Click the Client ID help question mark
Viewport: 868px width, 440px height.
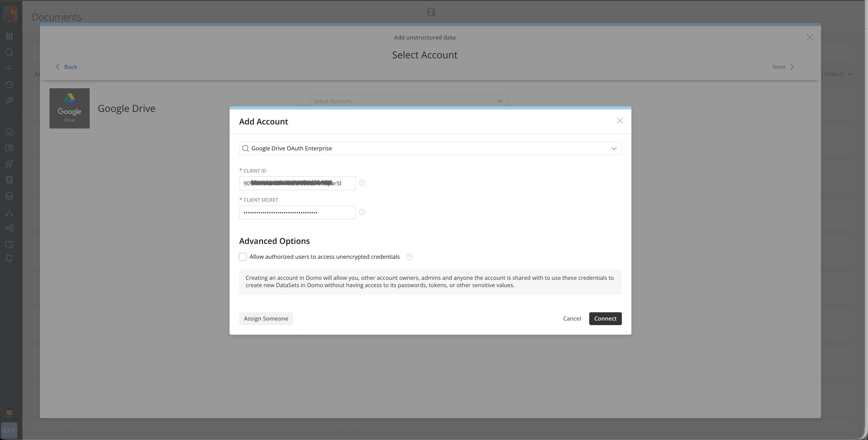point(362,183)
